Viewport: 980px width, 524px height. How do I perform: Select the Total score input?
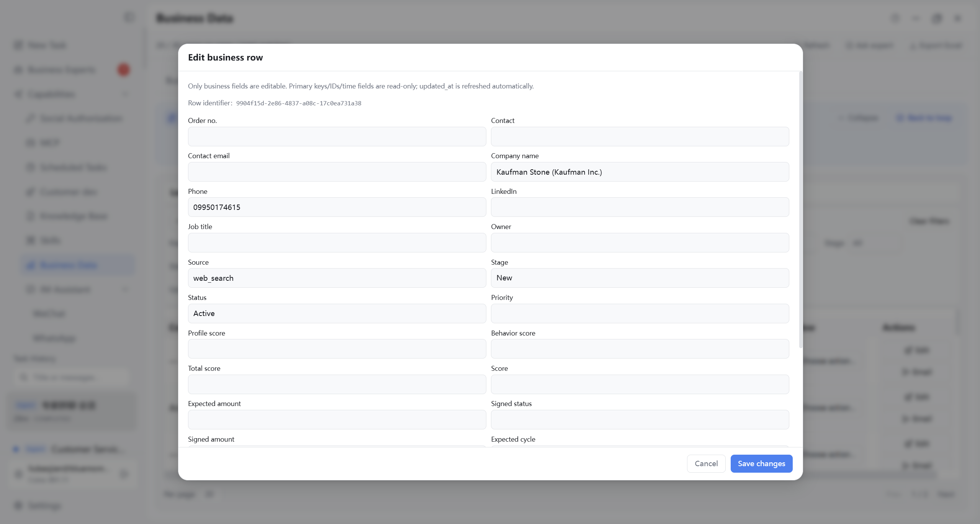tap(337, 384)
